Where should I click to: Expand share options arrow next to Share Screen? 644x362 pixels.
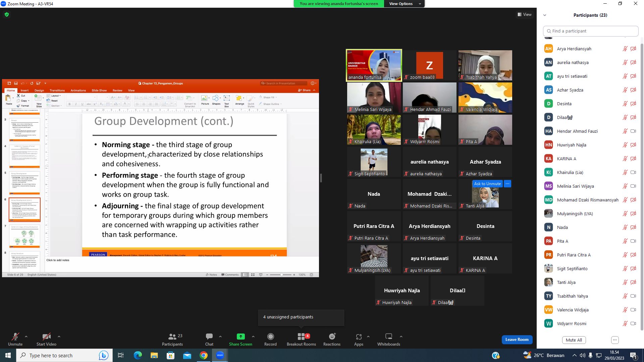click(253, 337)
